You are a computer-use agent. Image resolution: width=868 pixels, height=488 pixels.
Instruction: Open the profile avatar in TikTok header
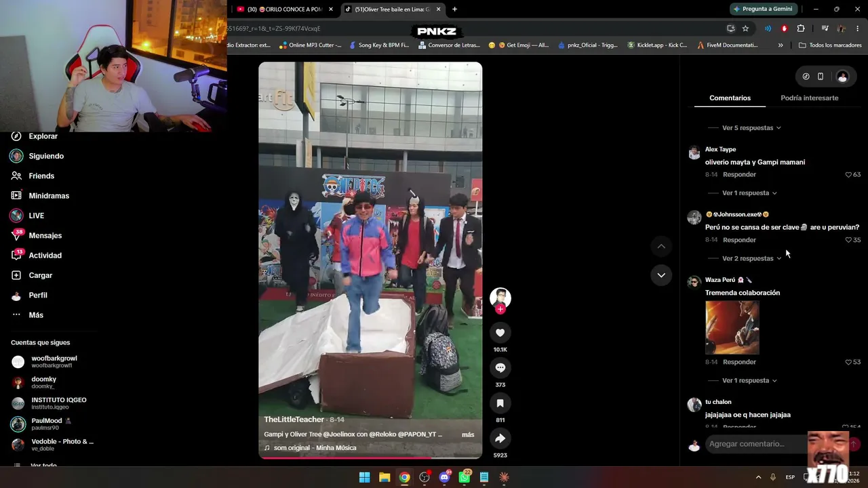coord(842,77)
